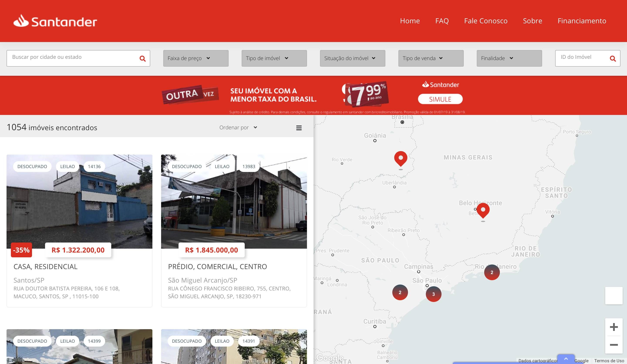The image size is (627, 364).
Task: Click the DESOCUPADO tag on property 13983
Action: [187, 167]
